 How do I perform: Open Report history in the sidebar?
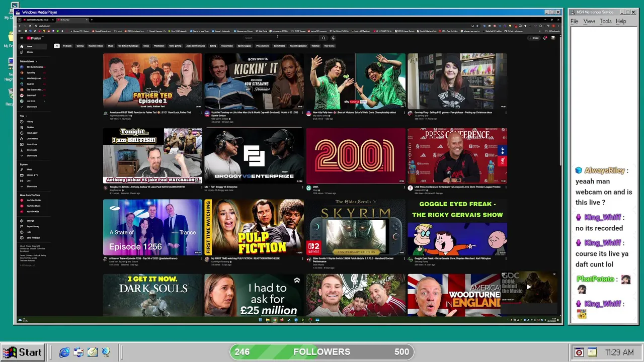33,226
